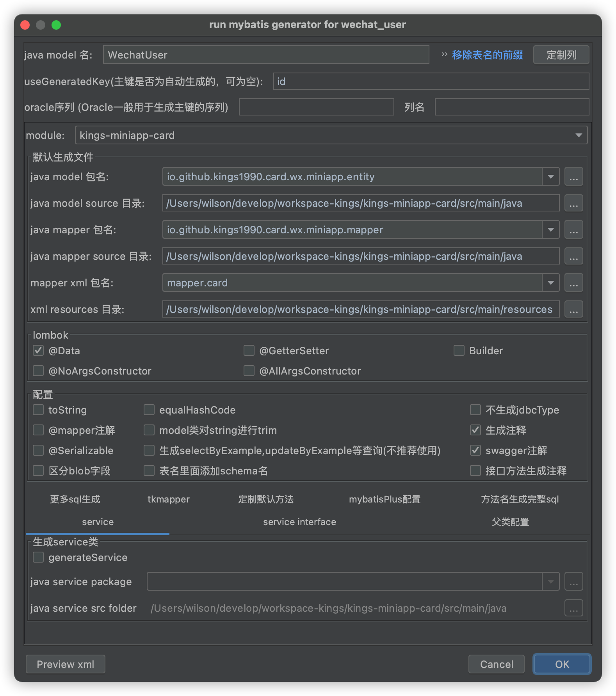Enable the generateService checkbox
The height and width of the screenshot is (696, 616).
[38, 557]
